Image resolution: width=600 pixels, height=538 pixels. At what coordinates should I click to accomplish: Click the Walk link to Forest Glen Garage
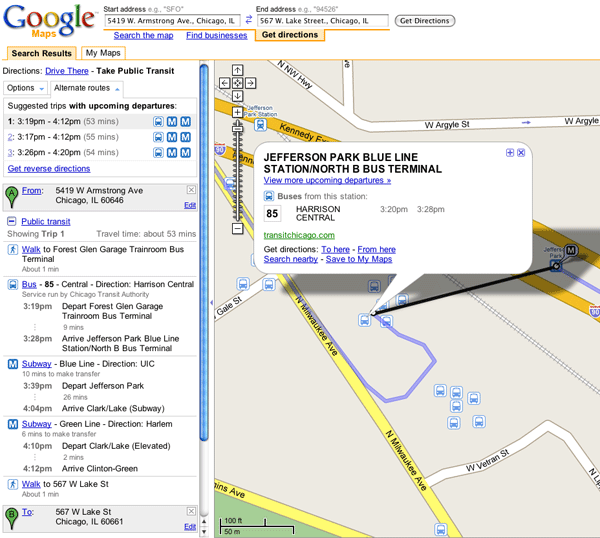click(x=31, y=249)
